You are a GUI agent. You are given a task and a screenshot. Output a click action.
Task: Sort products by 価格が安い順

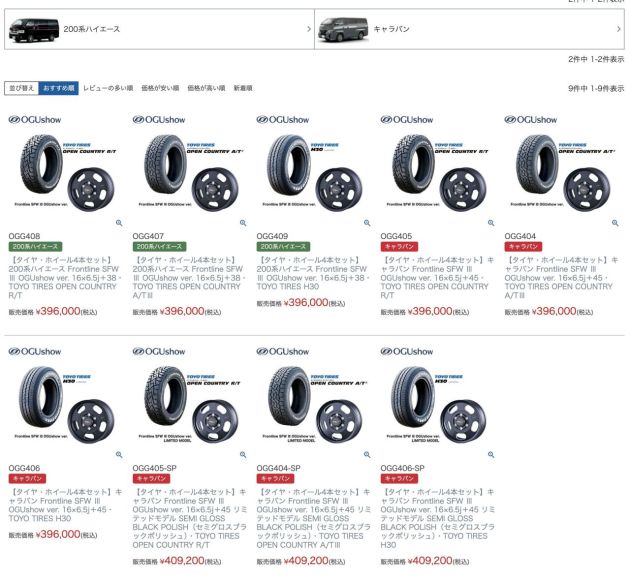(x=160, y=88)
